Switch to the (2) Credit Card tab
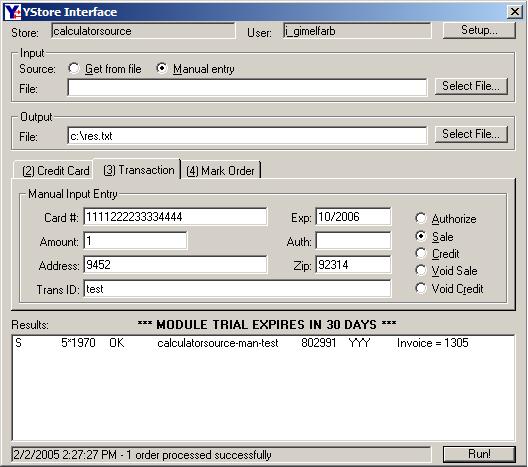Image resolution: width=528 pixels, height=467 pixels. 56,170
